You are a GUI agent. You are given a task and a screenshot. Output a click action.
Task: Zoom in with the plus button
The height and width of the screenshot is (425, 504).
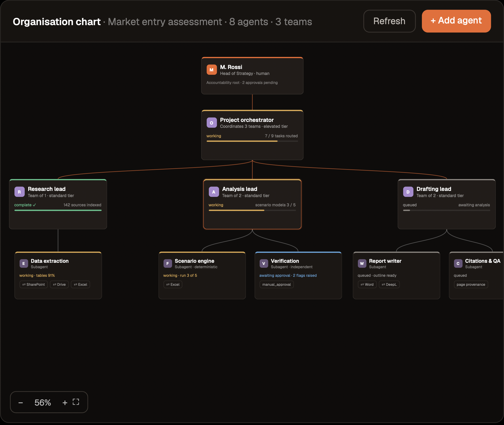tap(65, 403)
